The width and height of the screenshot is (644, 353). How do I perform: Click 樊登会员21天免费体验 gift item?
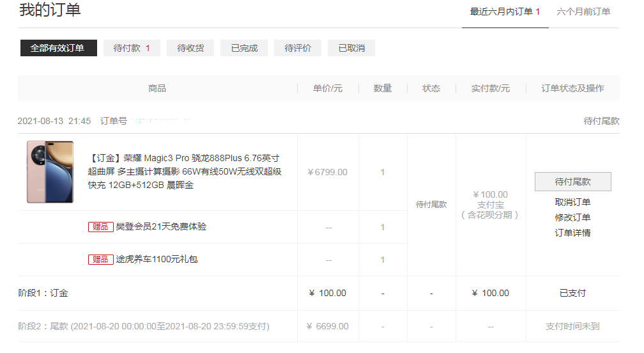click(x=161, y=226)
